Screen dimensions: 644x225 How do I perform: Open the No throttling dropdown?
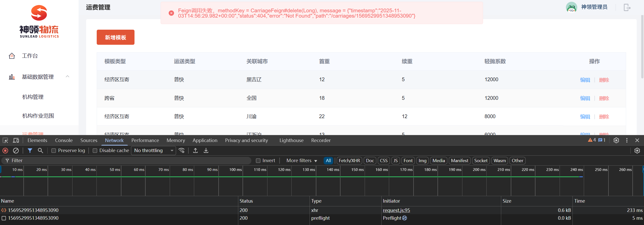tap(153, 151)
